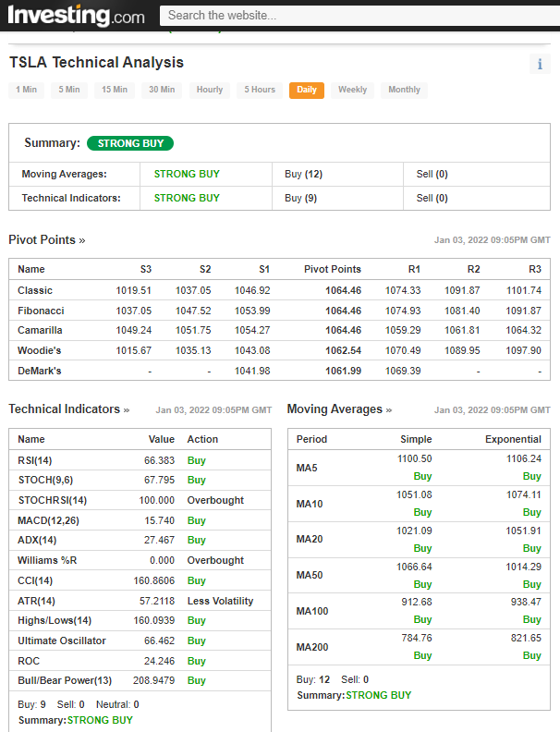Click the Highs/Lows(14) indicator name

tap(55, 620)
